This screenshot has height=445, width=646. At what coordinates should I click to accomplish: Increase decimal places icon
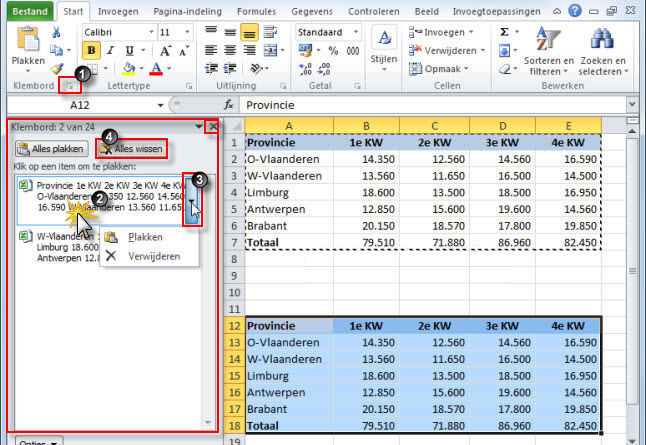[x=305, y=69]
